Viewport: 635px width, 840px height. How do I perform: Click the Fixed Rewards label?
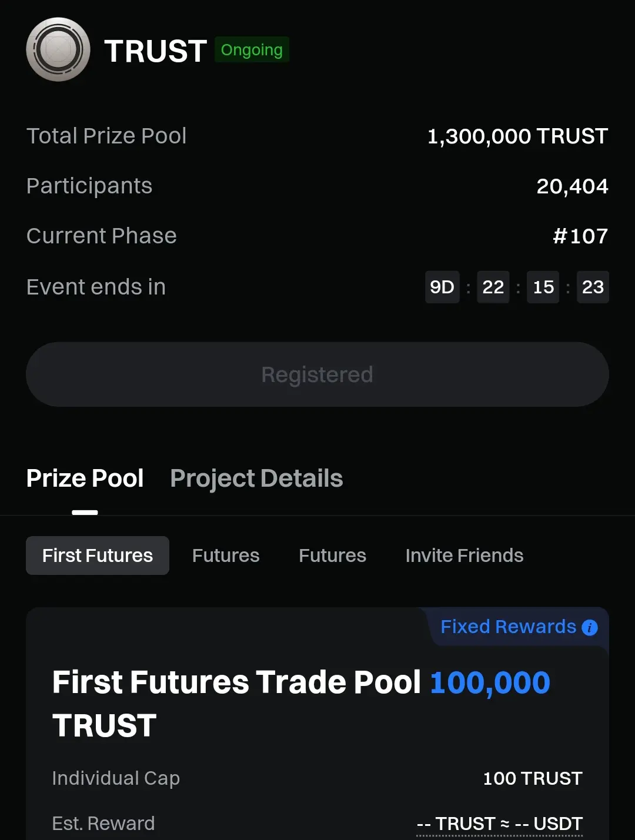[x=508, y=627]
